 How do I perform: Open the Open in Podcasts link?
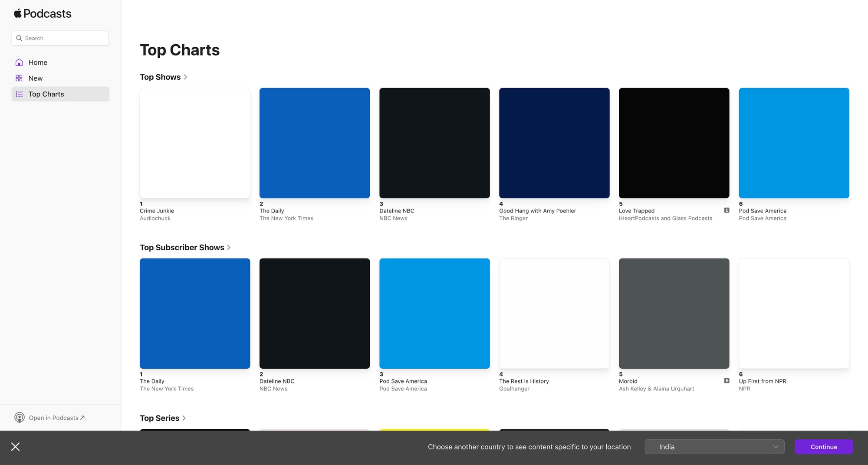click(x=56, y=418)
